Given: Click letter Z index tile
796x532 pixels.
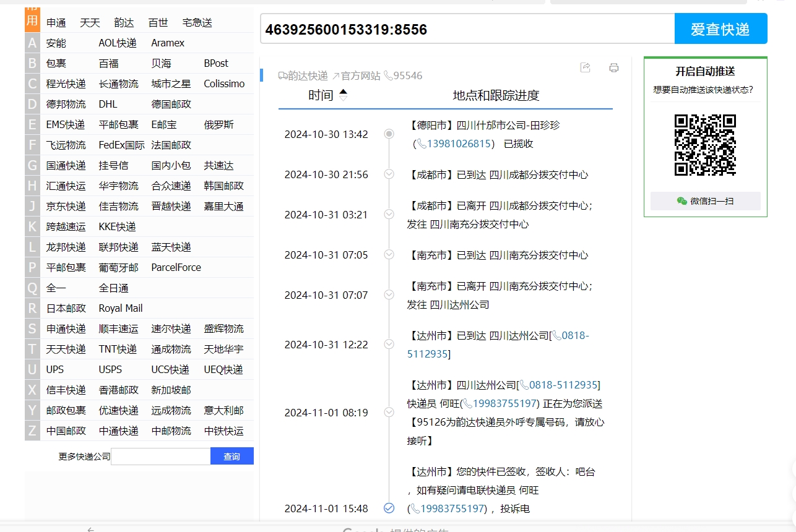Looking at the screenshot, I should click(x=32, y=431).
